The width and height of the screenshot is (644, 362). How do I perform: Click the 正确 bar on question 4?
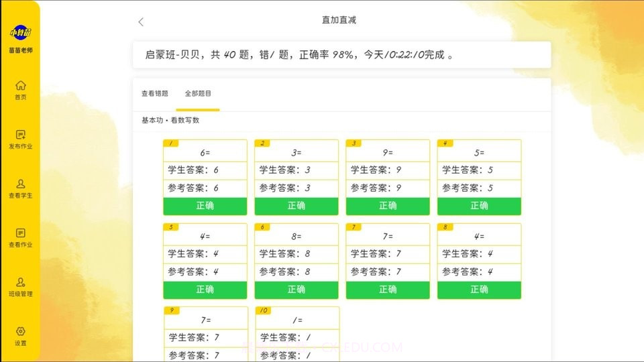pyautogui.click(x=479, y=206)
